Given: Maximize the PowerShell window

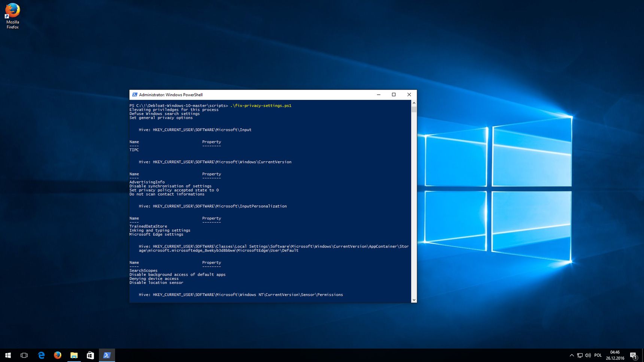Looking at the screenshot, I should coord(394,95).
